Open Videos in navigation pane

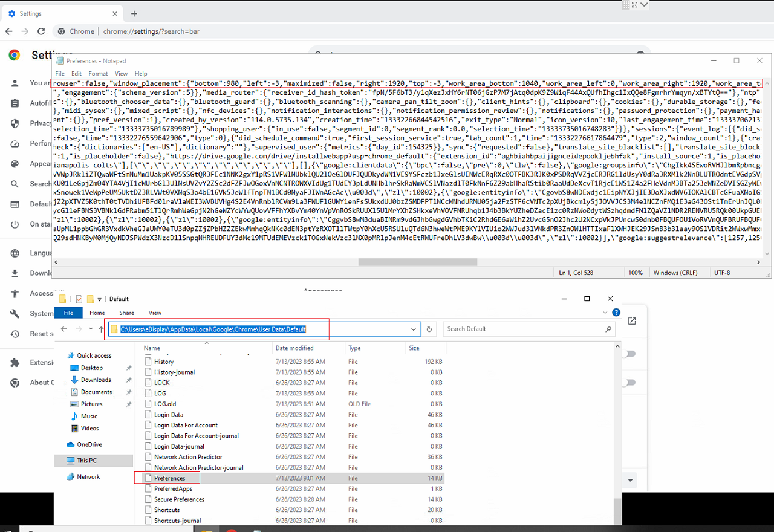point(89,428)
